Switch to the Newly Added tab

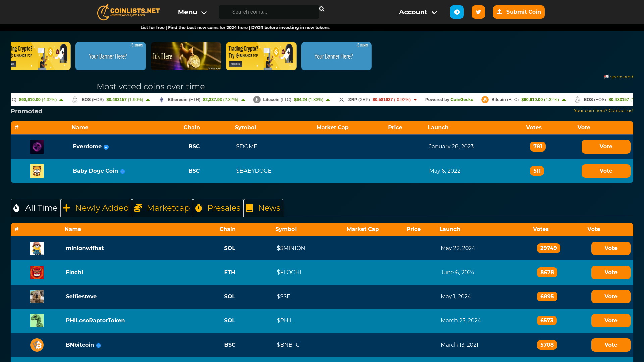click(96, 208)
